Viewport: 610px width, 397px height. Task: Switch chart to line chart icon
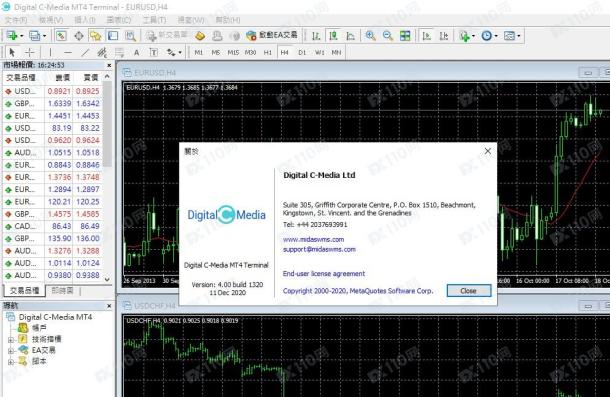click(x=351, y=36)
